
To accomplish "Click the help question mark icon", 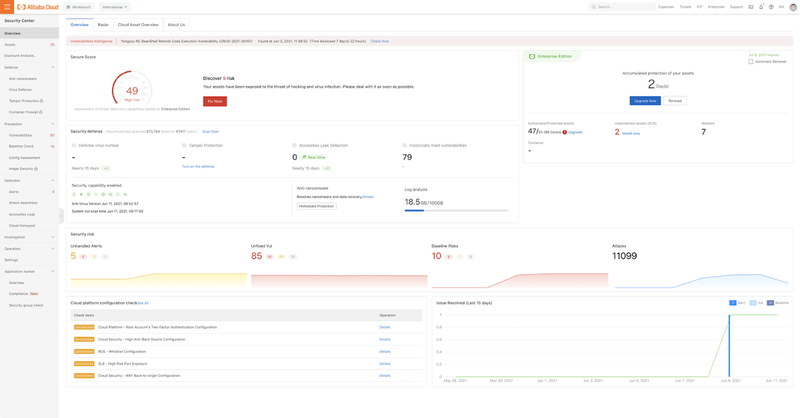I will (x=771, y=7).
